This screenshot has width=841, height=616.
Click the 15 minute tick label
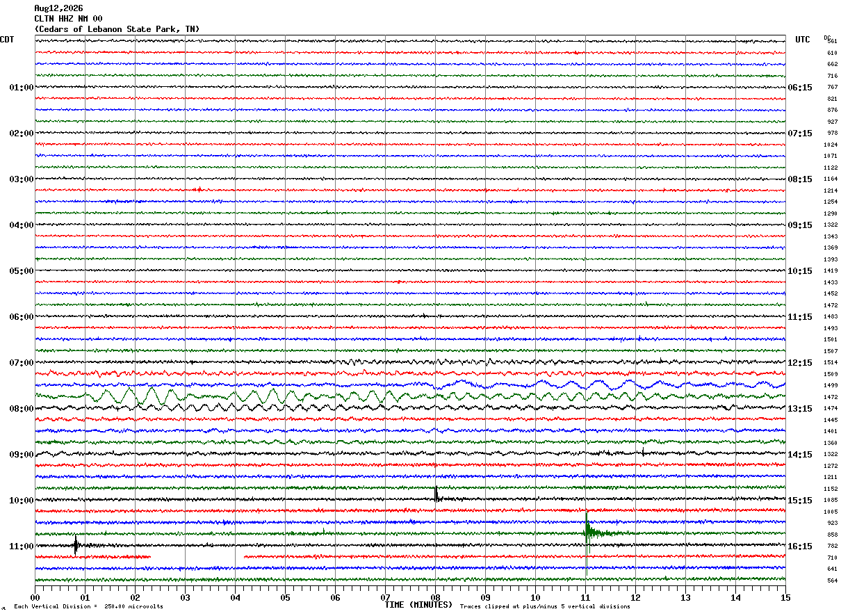[785, 597]
